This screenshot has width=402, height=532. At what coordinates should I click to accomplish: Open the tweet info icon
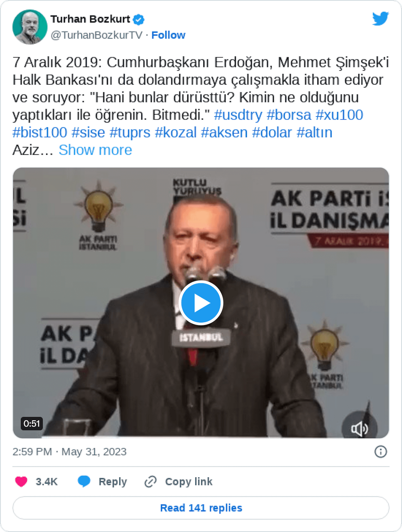click(381, 452)
